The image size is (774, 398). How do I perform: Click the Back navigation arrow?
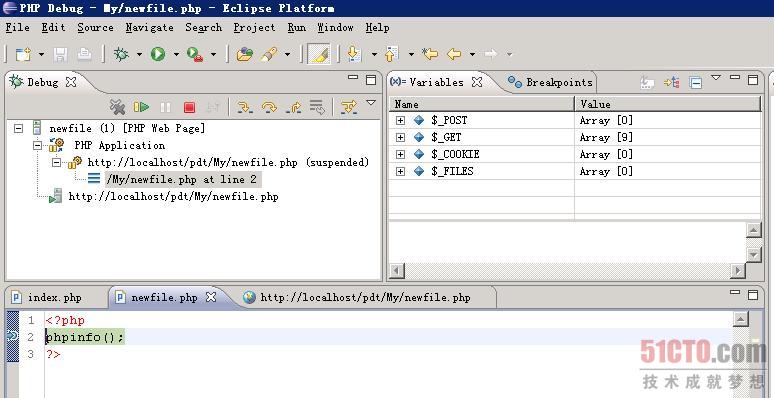454,54
